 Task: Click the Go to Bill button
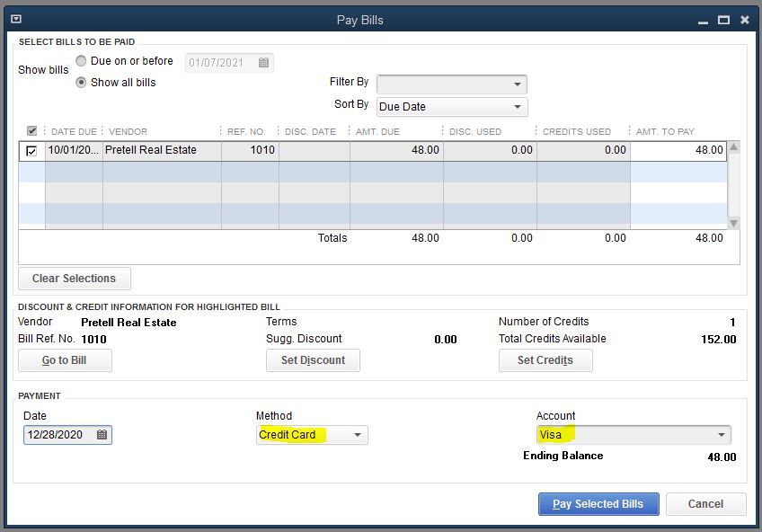65,360
